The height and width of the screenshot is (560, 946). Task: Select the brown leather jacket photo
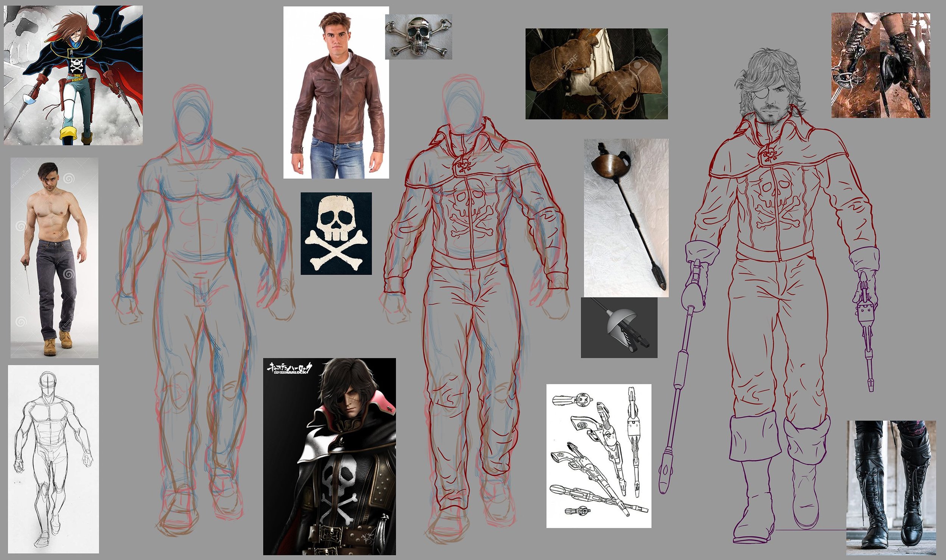336,92
